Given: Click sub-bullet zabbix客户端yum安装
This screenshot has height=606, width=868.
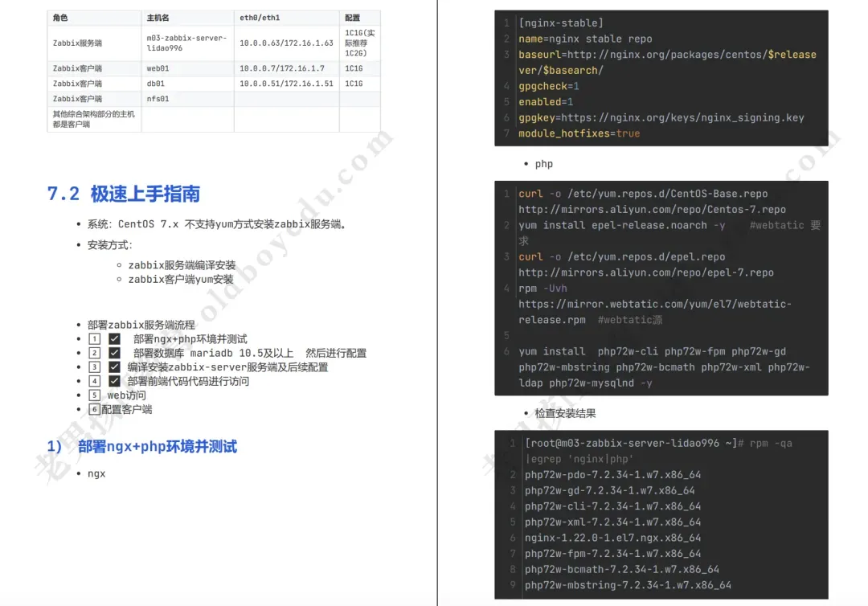Looking at the screenshot, I should click(181, 280).
